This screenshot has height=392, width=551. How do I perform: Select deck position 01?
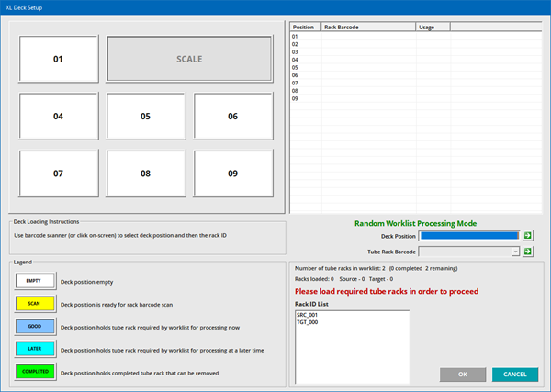[x=59, y=59]
